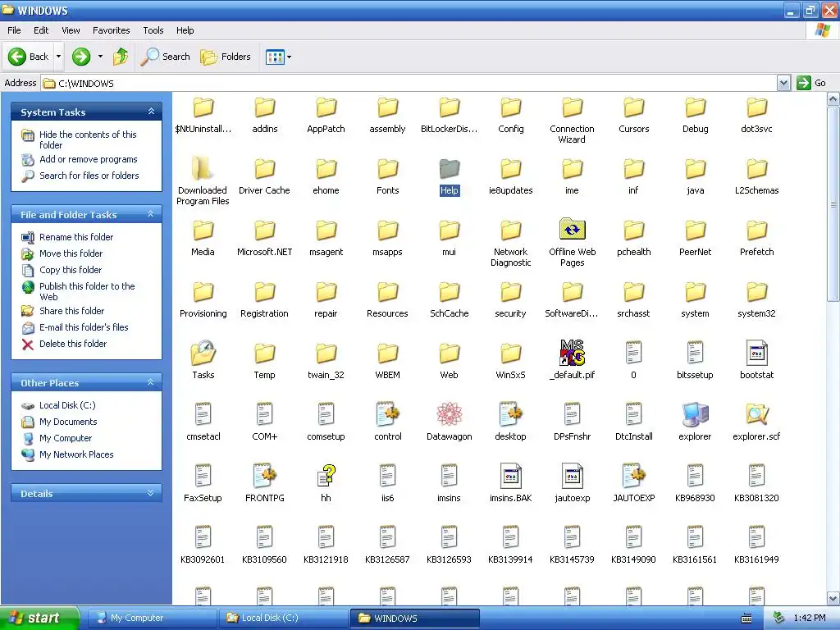Select the hh help executable icon

326,476
